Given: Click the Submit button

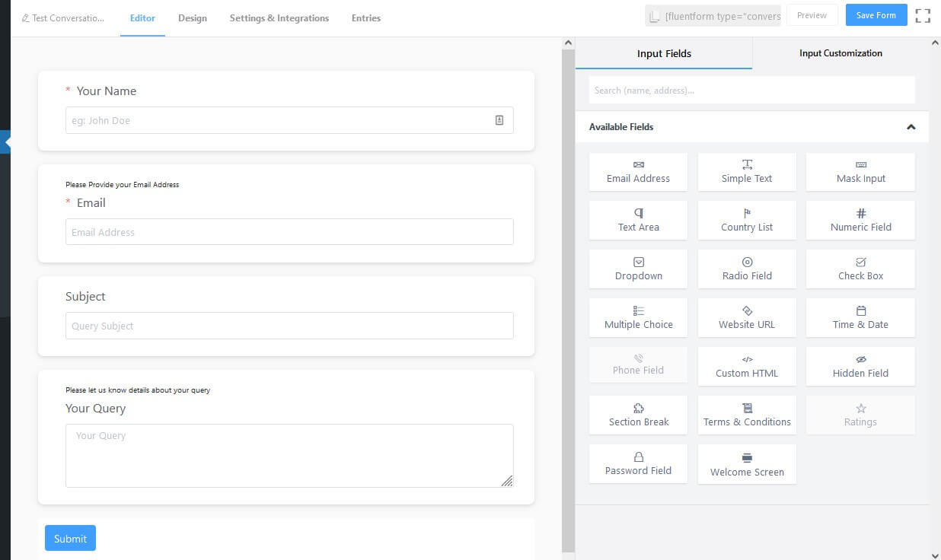Looking at the screenshot, I should pos(70,538).
